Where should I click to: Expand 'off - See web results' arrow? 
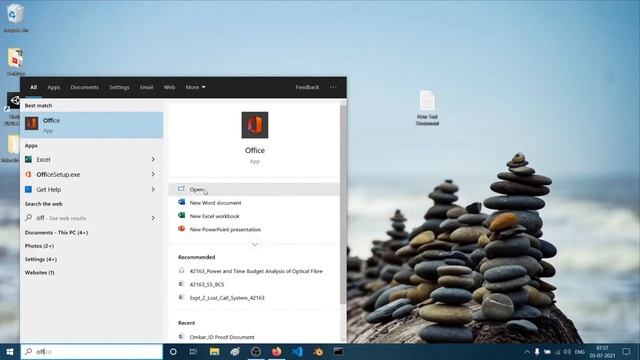(x=153, y=218)
